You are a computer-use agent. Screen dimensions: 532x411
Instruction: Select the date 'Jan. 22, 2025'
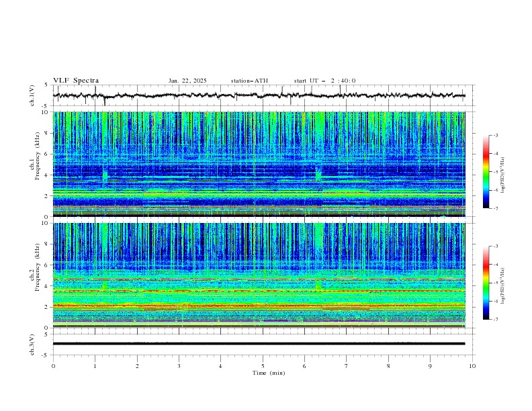tap(187, 81)
